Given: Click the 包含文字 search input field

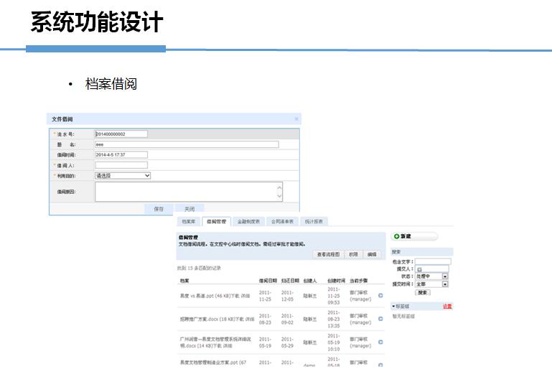Looking at the screenshot, I should point(433,261).
